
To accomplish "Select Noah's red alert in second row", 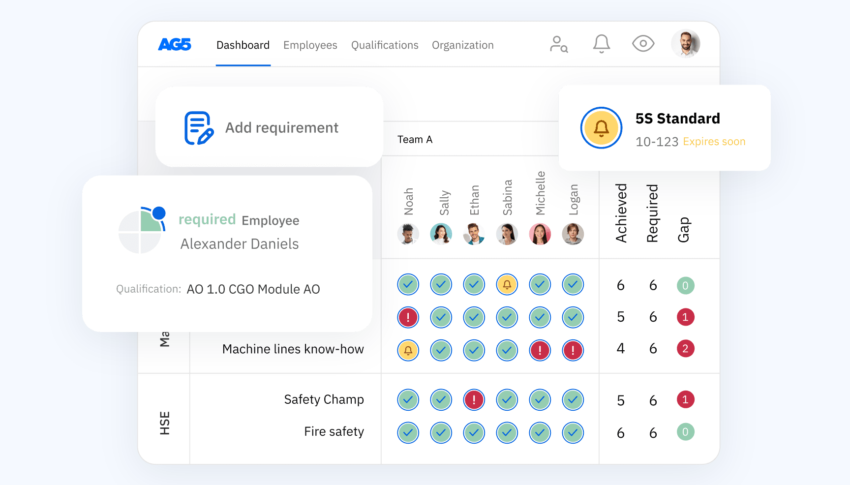I will 408,317.
